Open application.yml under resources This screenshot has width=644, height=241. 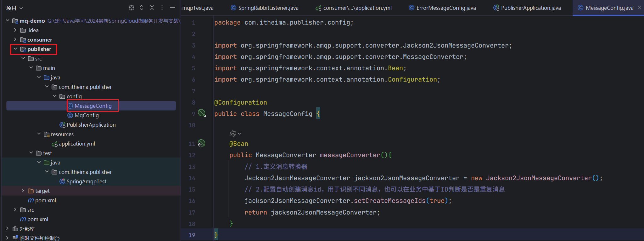[77, 144]
